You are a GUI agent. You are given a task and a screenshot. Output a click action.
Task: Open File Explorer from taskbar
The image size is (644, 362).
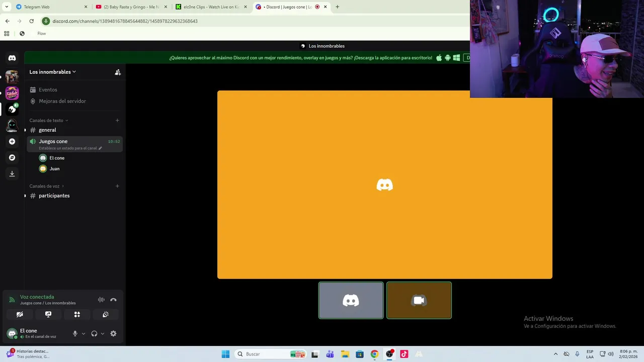[x=345, y=354]
